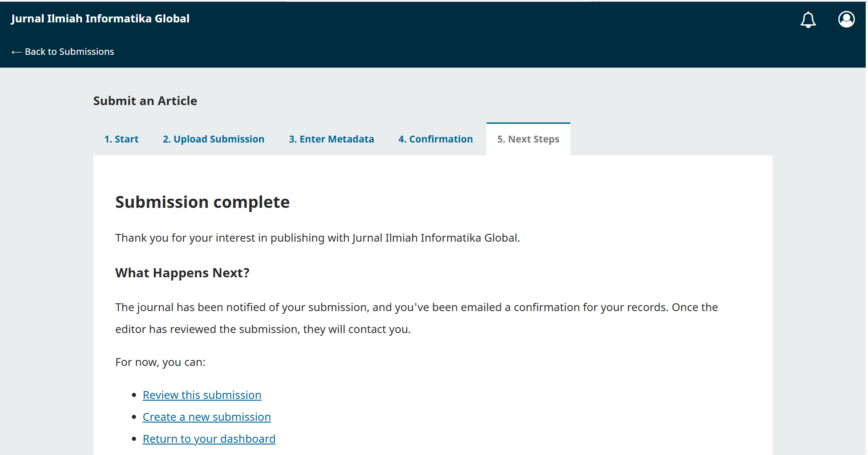Screen dimensions: 868x455
Task: Click the 'For now, you can:' text
Action: coord(160,362)
